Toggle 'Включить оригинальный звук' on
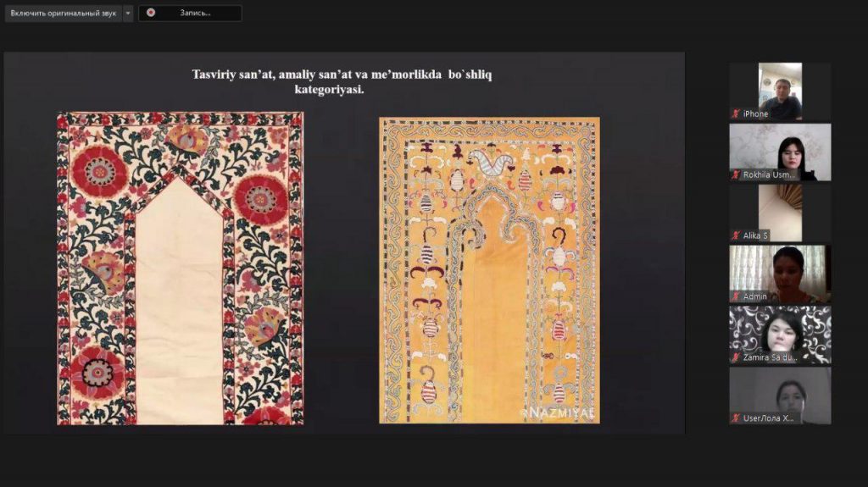The image size is (868, 487). click(63, 14)
